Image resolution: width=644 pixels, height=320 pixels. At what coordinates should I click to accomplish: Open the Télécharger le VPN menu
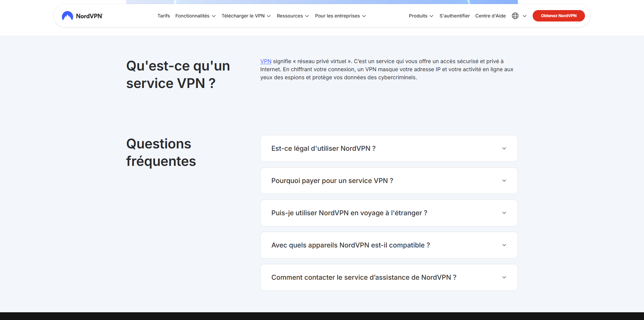point(246,16)
